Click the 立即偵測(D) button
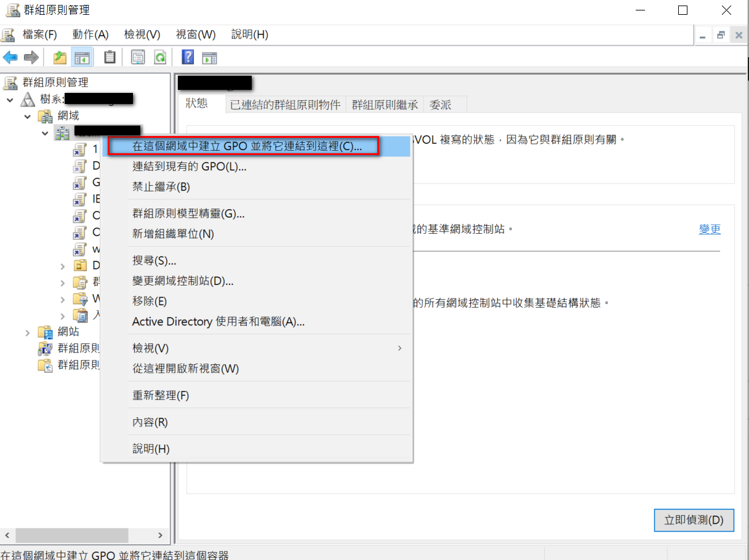Image resolution: width=749 pixels, height=560 pixels. click(693, 520)
